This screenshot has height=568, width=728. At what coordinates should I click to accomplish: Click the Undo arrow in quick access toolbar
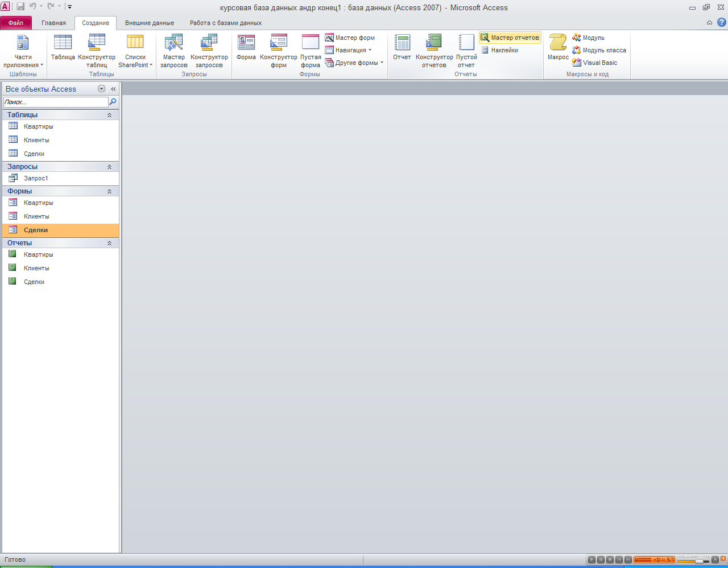click(x=33, y=7)
